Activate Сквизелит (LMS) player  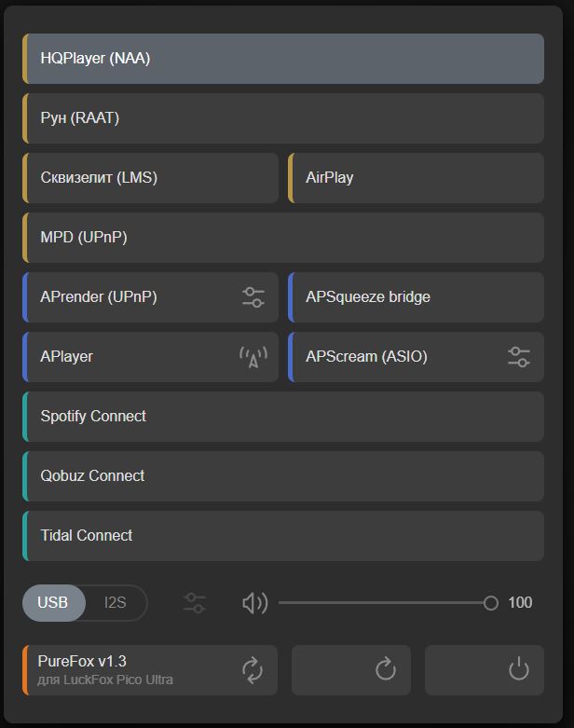point(151,178)
